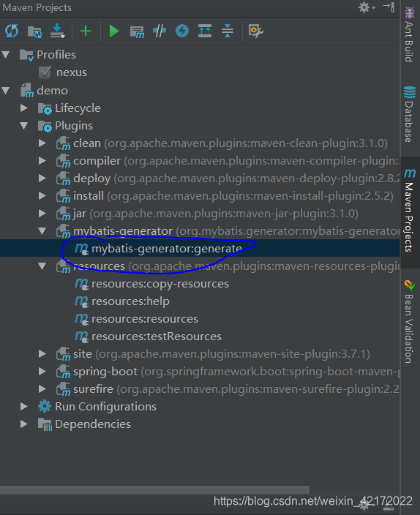Open the Bean Validation tool window
Image resolution: width=420 pixels, height=515 pixels.
(x=409, y=322)
